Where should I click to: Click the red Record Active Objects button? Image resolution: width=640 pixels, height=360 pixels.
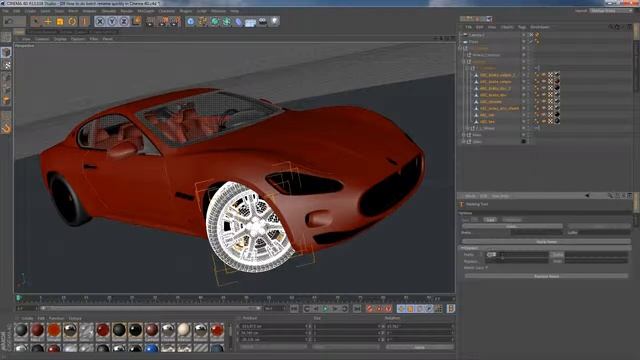point(370,309)
